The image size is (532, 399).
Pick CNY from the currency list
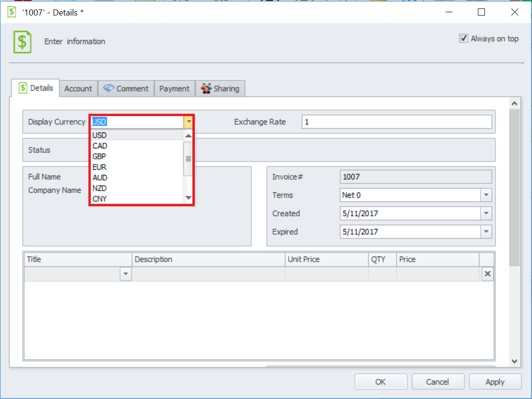tap(100, 199)
